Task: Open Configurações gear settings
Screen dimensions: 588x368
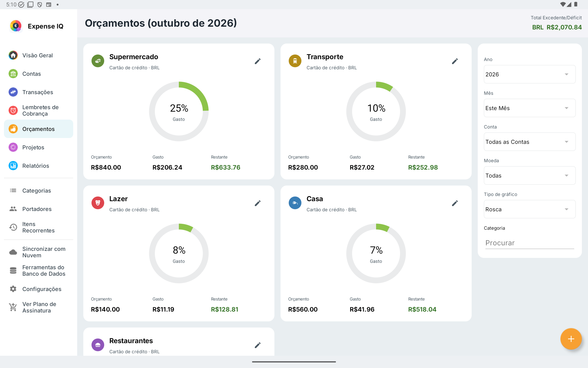Action: click(x=39, y=289)
